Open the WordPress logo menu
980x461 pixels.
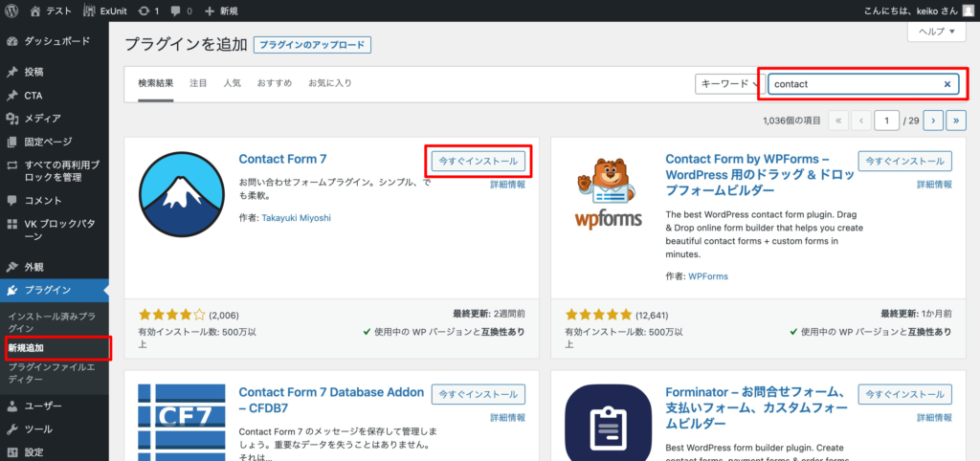coord(11,11)
